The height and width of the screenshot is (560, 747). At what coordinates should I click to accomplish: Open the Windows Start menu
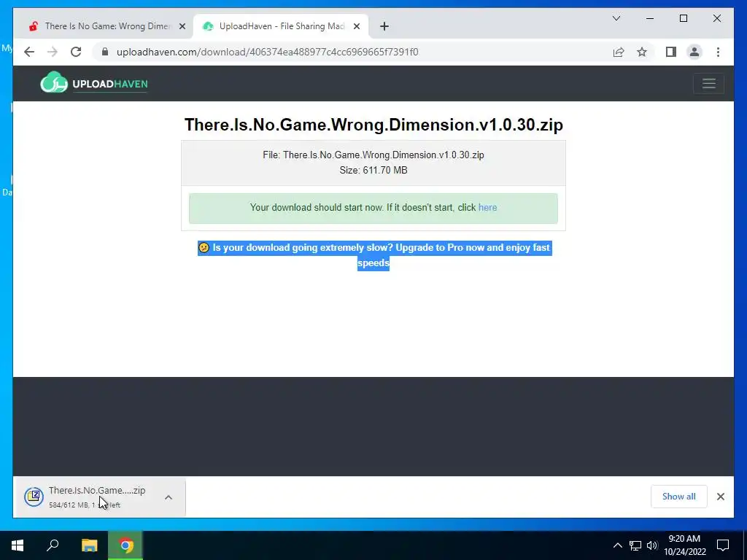point(18,545)
